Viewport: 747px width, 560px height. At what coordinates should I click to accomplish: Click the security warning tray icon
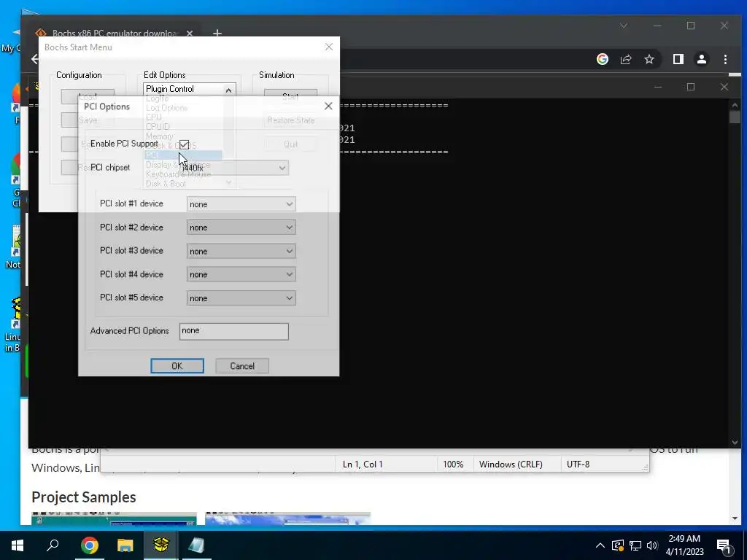[x=618, y=545]
